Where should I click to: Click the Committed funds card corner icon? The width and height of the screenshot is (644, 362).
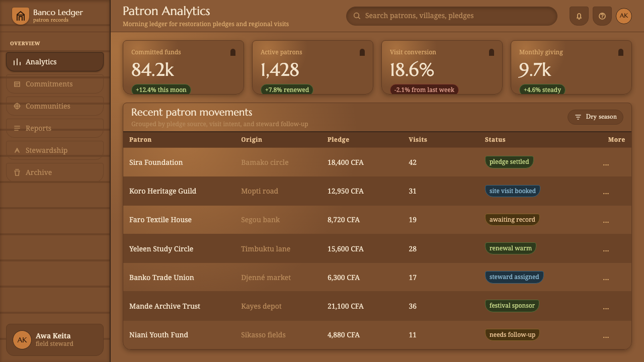click(233, 52)
